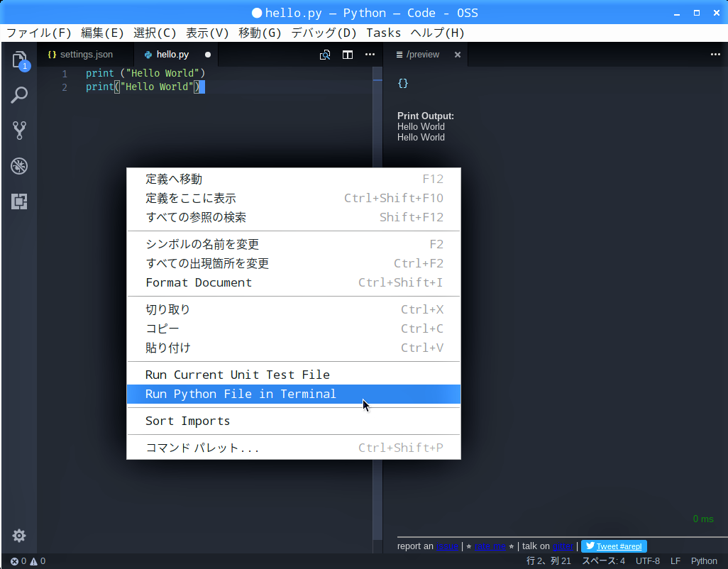Click the unsaved dot on the hello.py tab
The height and width of the screenshot is (569, 728).
(208, 55)
